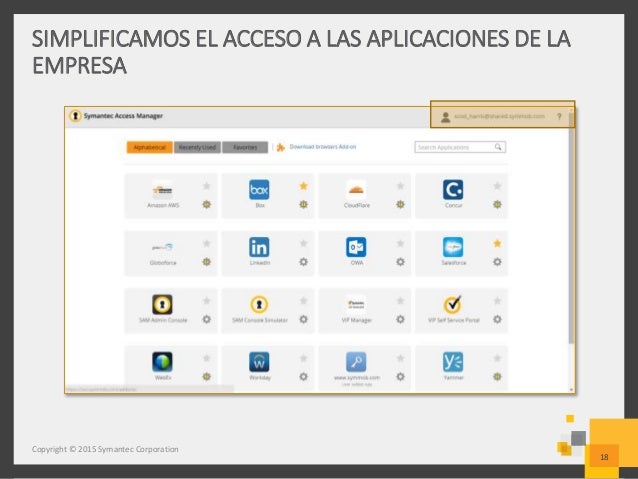
Task: Launch the Salesforce application icon
Action: pos(453,247)
